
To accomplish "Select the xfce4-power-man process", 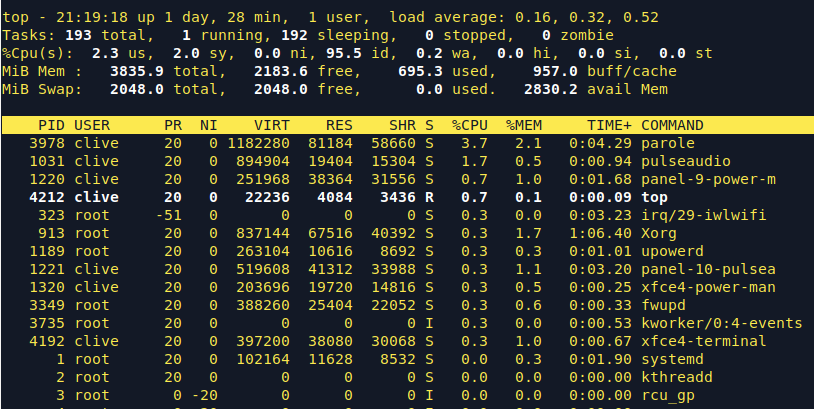I will pyautogui.click(x=709, y=288).
